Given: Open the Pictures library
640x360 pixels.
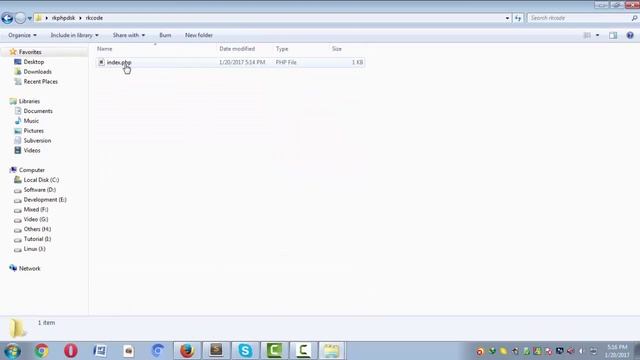Looking at the screenshot, I should coord(33,131).
